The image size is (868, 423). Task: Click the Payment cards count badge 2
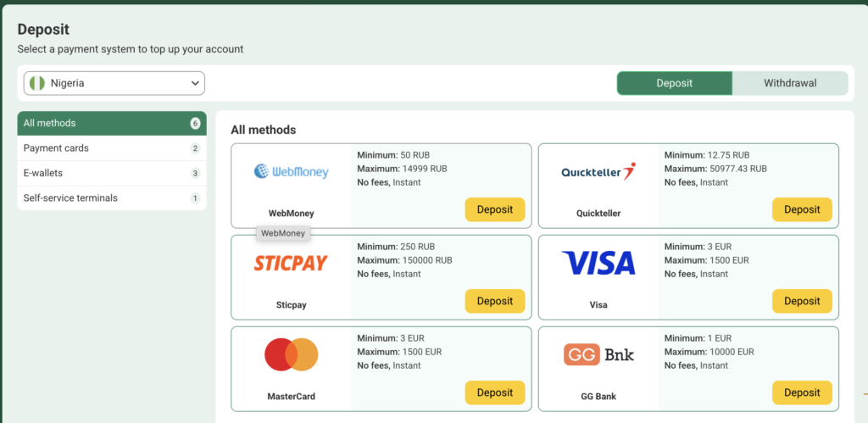click(x=195, y=148)
